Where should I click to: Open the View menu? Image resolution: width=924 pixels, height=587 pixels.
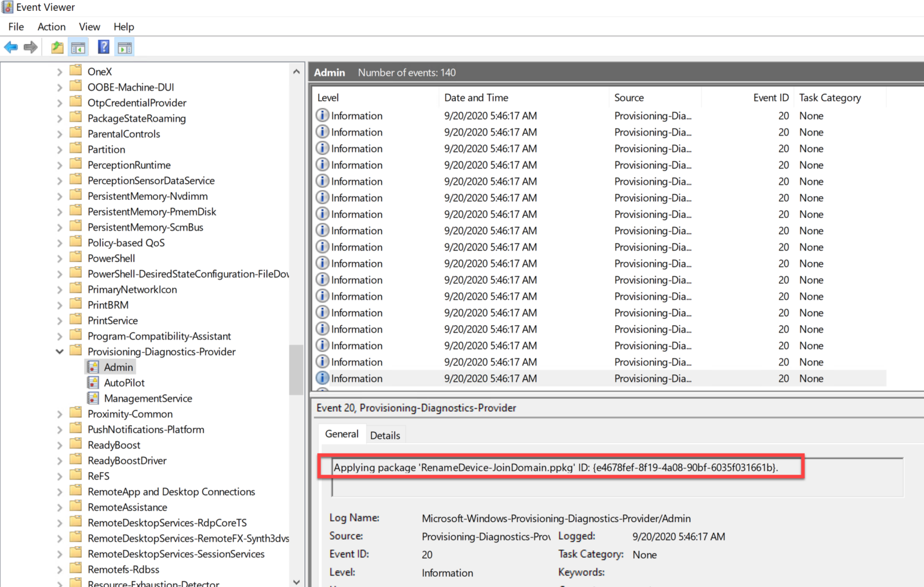[x=89, y=26]
